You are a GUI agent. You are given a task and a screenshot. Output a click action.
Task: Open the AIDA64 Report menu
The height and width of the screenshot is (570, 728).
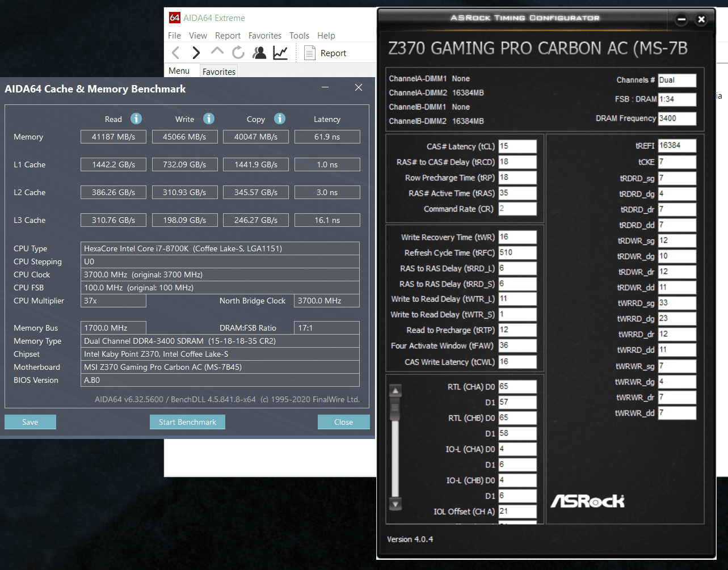click(x=228, y=35)
